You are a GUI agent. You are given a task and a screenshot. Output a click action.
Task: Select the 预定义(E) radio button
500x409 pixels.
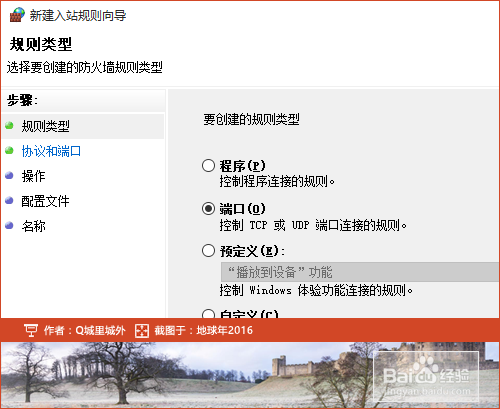pyautogui.click(x=208, y=251)
